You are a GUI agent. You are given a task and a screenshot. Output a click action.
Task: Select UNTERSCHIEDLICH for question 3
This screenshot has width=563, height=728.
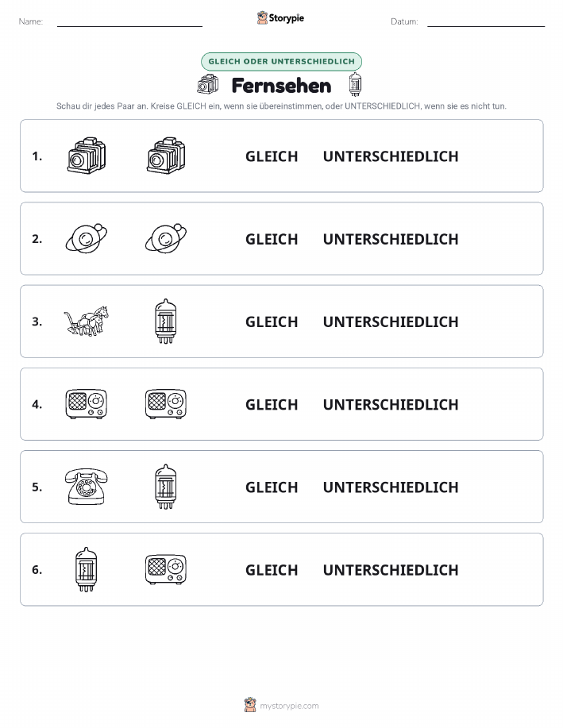point(391,322)
